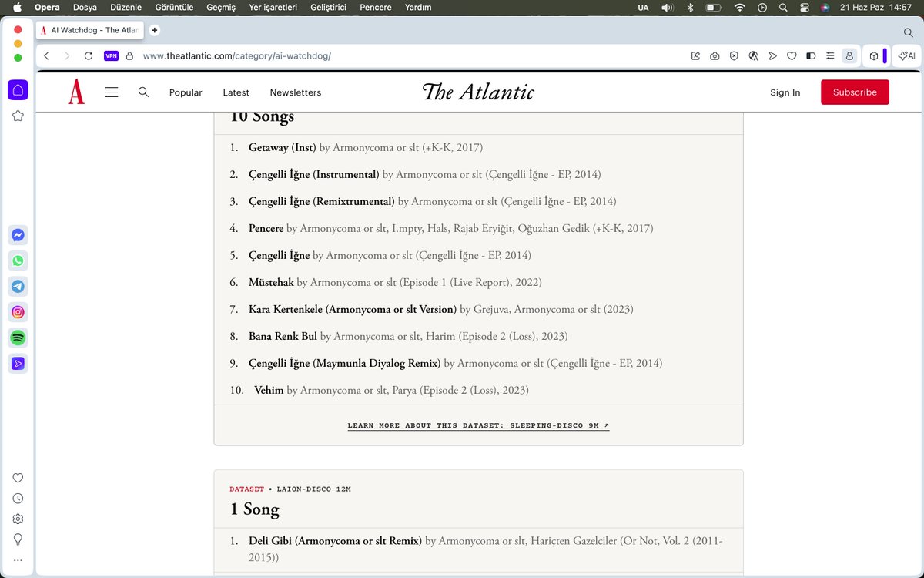The image size is (924, 578).
Task: Click song title Pencere
Action: coord(266,228)
